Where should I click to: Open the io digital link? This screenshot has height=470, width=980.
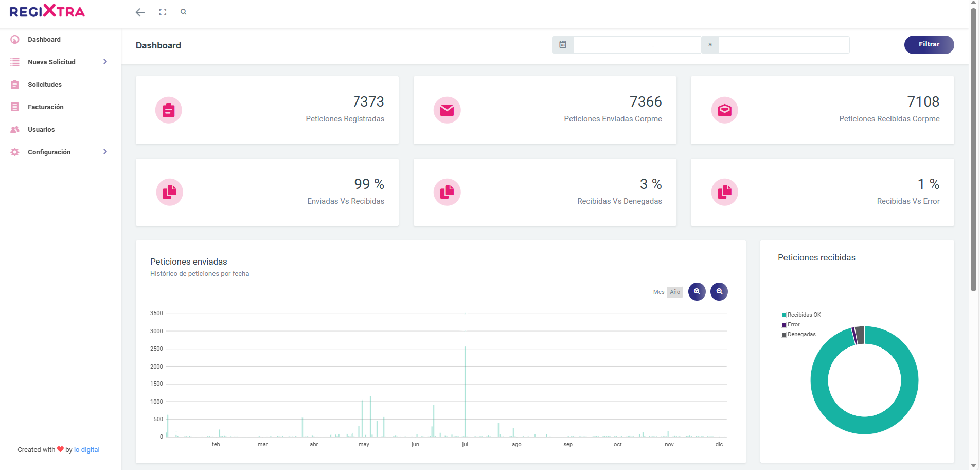(x=86, y=450)
